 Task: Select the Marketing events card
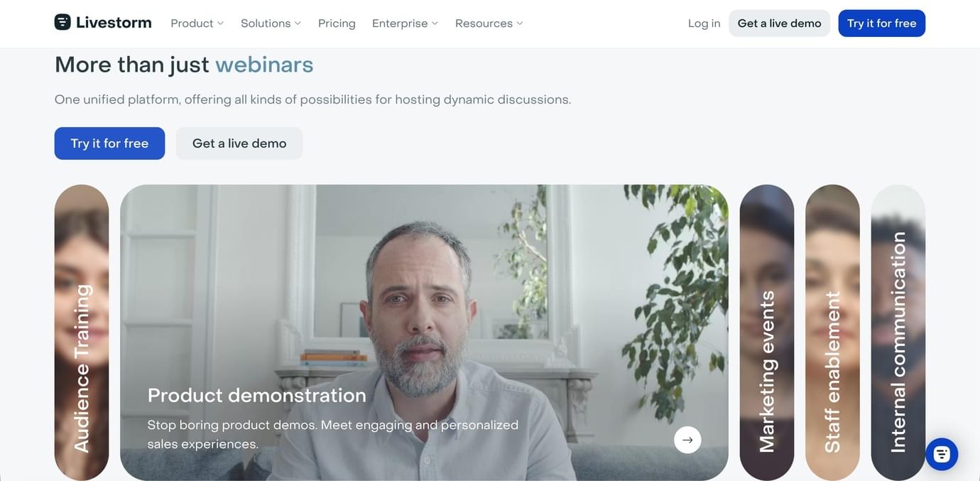click(x=767, y=333)
